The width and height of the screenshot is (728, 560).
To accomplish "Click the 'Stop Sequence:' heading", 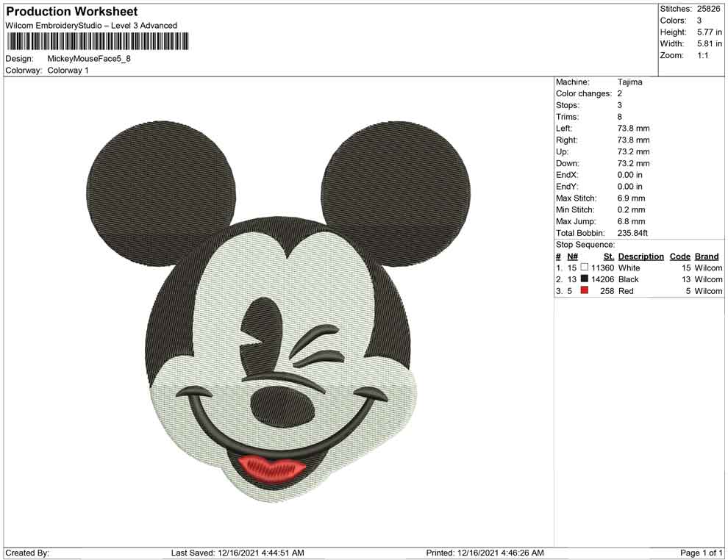I will (x=585, y=245).
